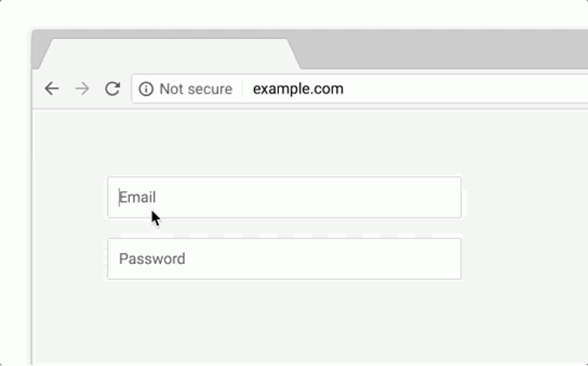Click toolbar space between forward and reload
This screenshot has height=366, width=588.
[x=97, y=89]
